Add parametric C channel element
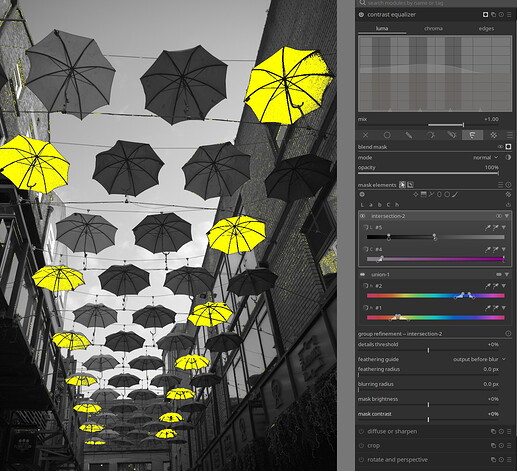 click(388, 205)
